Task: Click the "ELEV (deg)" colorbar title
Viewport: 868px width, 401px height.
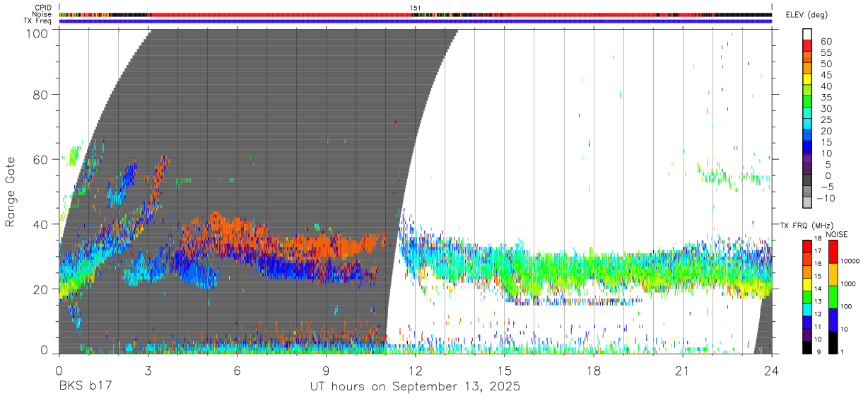Action: (807, 15)
